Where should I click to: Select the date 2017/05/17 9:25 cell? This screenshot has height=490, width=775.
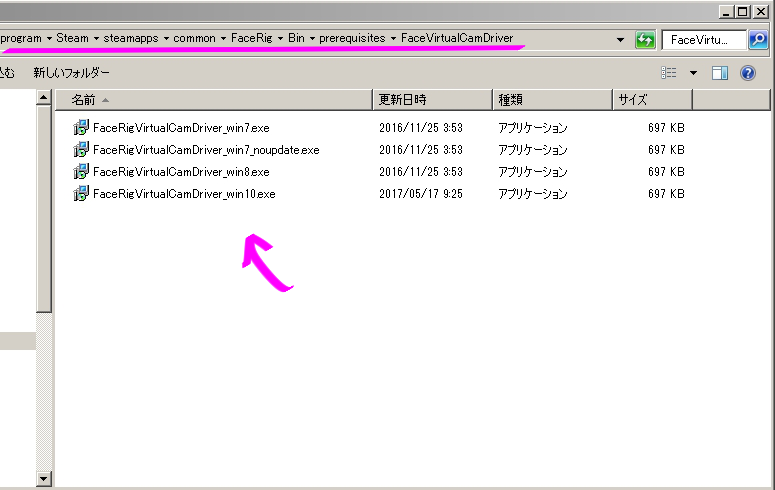[421, 194]
